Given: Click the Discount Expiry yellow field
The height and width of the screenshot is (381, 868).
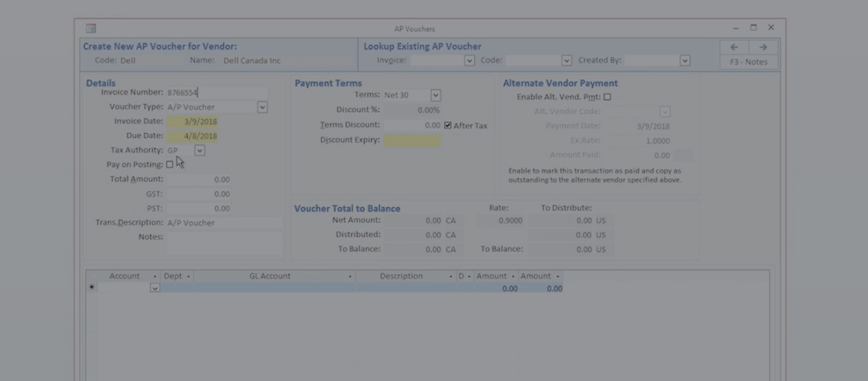Looking at the screenshot, I should [412, 140].
